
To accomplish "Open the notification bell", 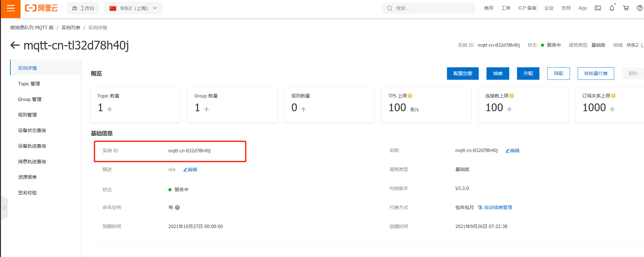I will tap(612, 8).
